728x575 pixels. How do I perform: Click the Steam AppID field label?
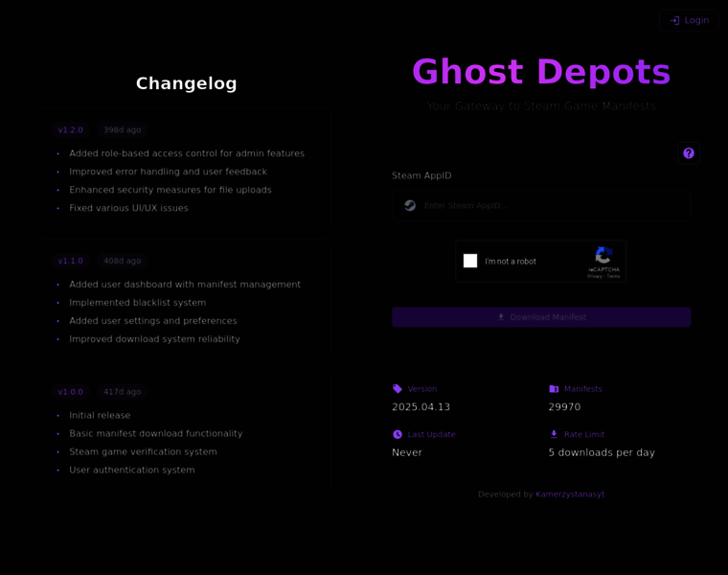(421, 175)
